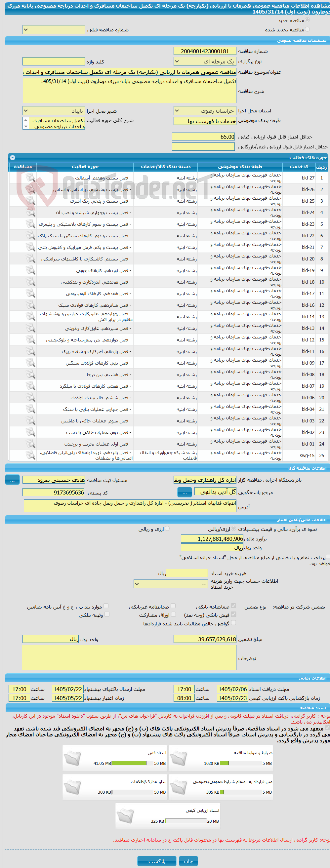Sort by حوزه فعالیت column header
The height and width of the screenshot is (868, 330).
[x=85, y=167]
